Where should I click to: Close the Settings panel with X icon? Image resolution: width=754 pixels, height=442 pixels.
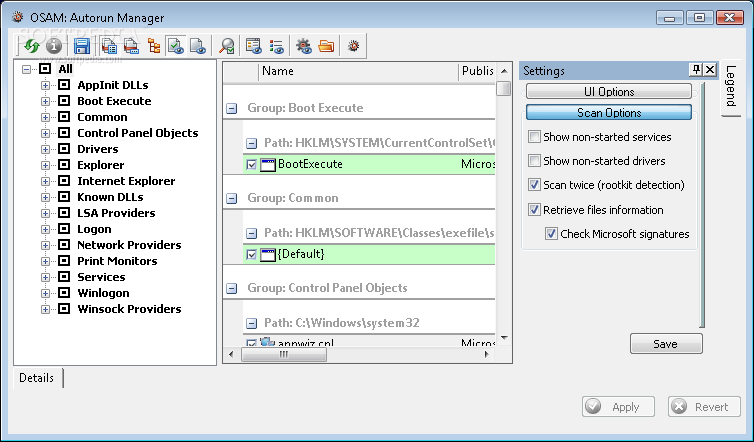(710, 70)
